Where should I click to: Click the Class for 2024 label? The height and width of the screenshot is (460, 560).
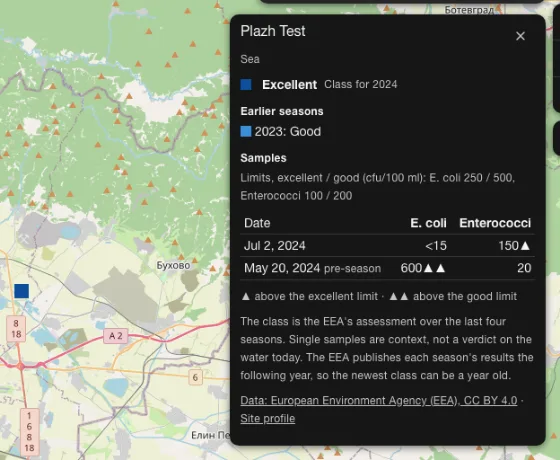pyautogui.click(x=361, y=84)
